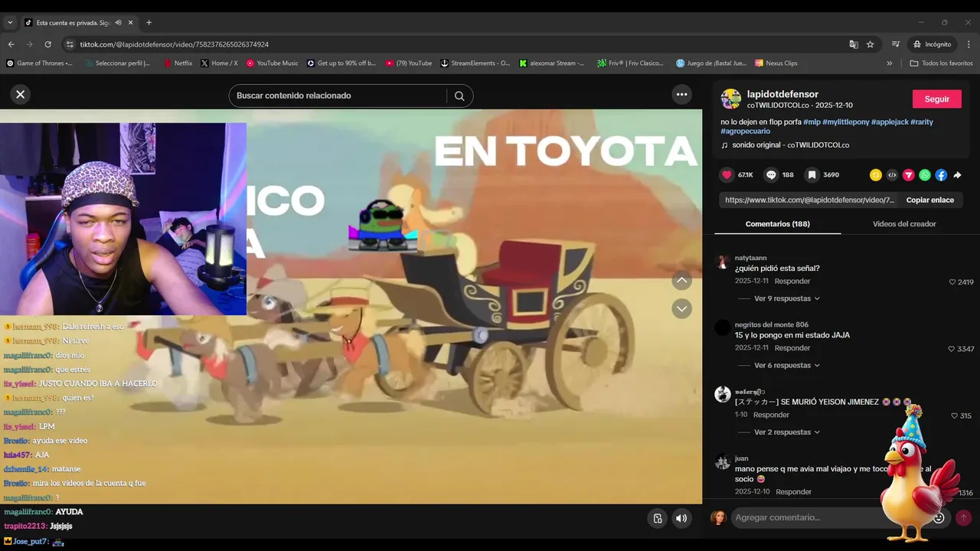Reply to juan's comment
Screen dimensions: 980x551
click(x=793, y=491)
